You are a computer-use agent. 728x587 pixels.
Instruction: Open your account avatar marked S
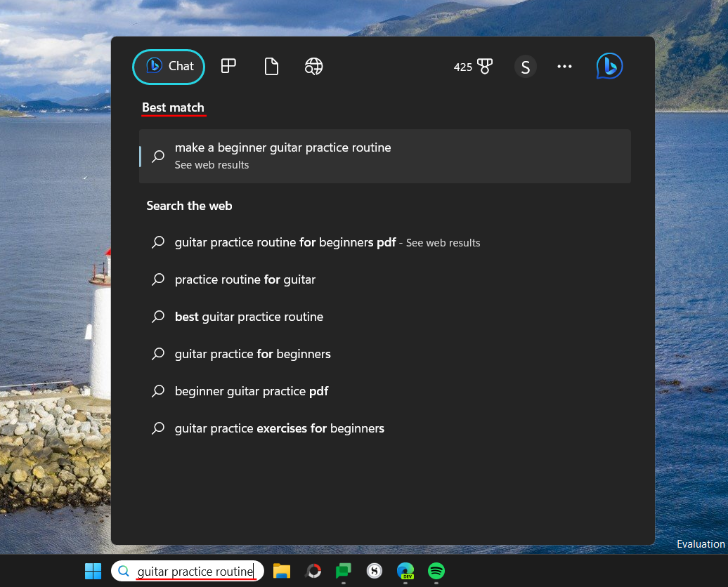click(525, 66)
